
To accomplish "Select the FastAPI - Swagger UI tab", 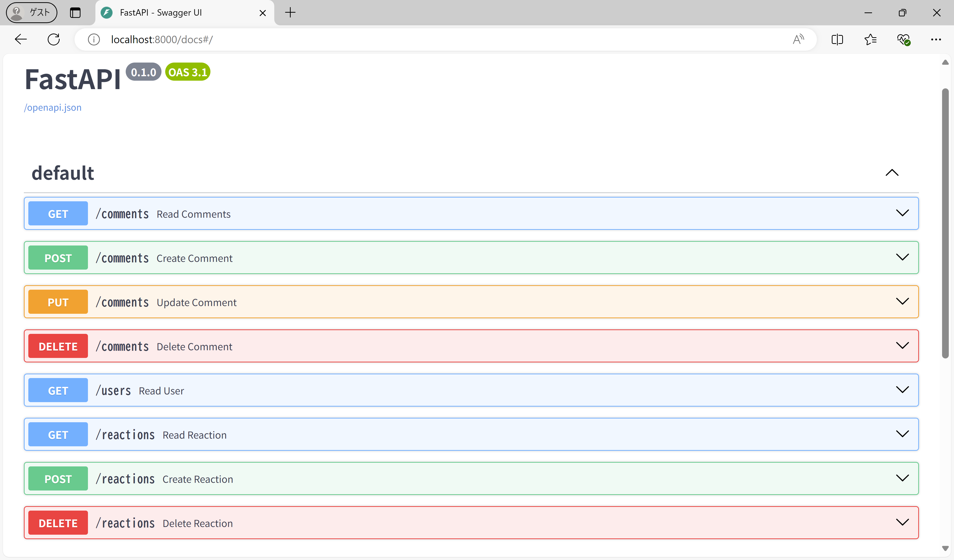I will pos(185,13).
